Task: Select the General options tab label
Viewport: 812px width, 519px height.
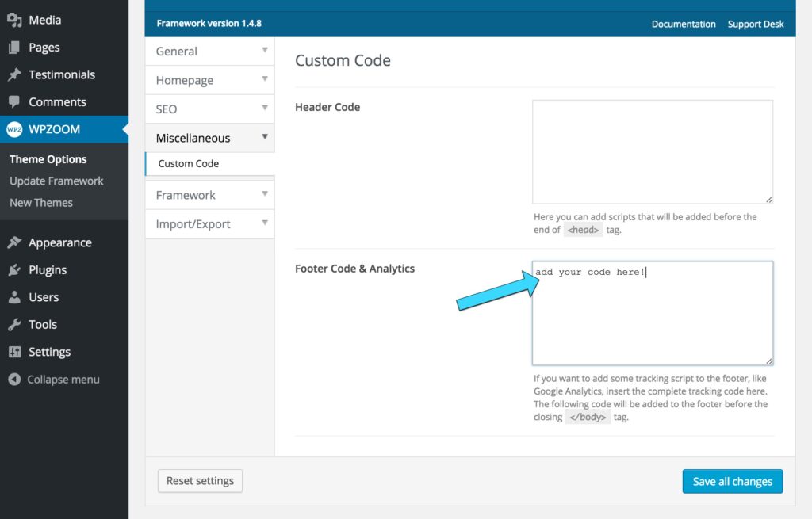Action: click(x=177, y=52)
